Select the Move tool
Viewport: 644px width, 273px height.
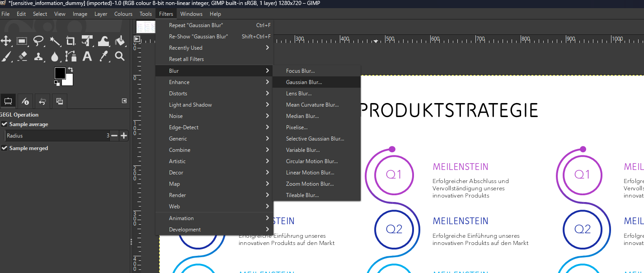(x=6, y=41)
